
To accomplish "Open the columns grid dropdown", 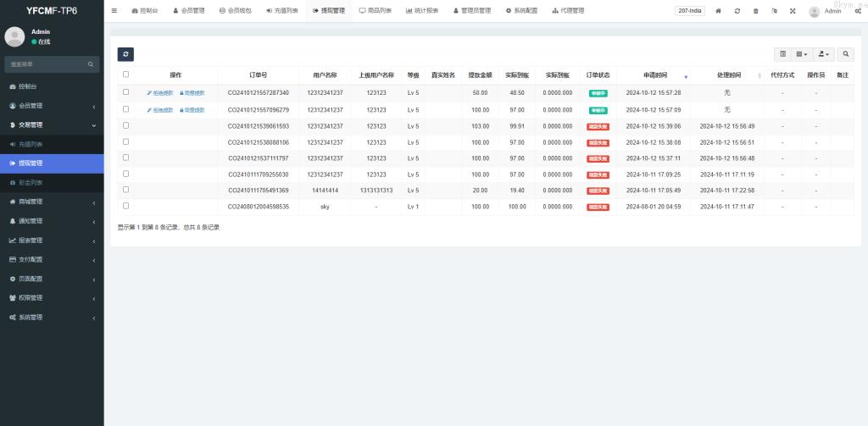I will point(802,54).
